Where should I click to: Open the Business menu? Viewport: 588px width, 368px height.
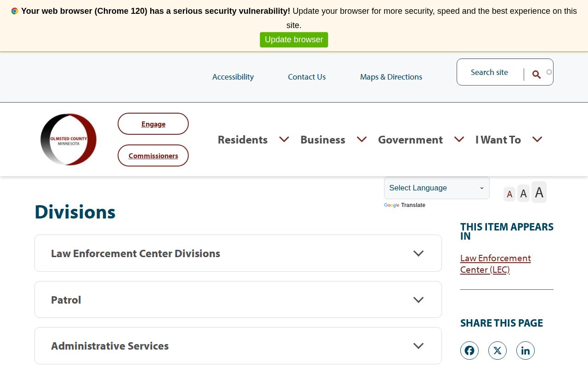click(x=323, y=139)
